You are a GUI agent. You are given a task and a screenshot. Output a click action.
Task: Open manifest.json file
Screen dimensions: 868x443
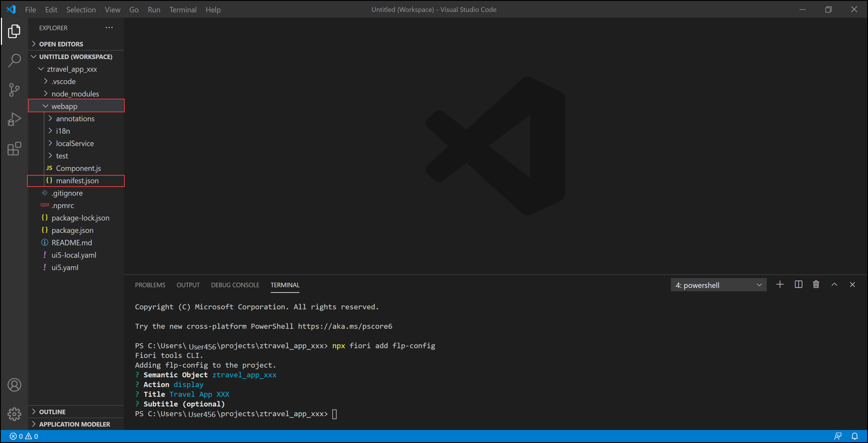(x=76, y=181)
